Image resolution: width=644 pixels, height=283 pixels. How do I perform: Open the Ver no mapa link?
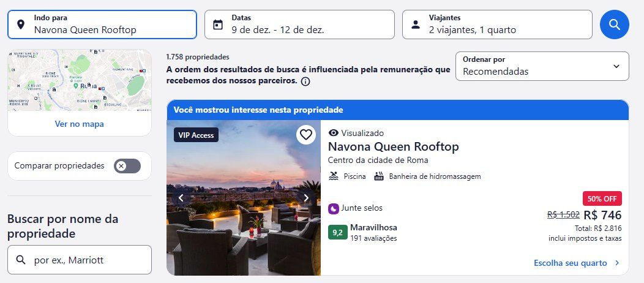(79, 124)
